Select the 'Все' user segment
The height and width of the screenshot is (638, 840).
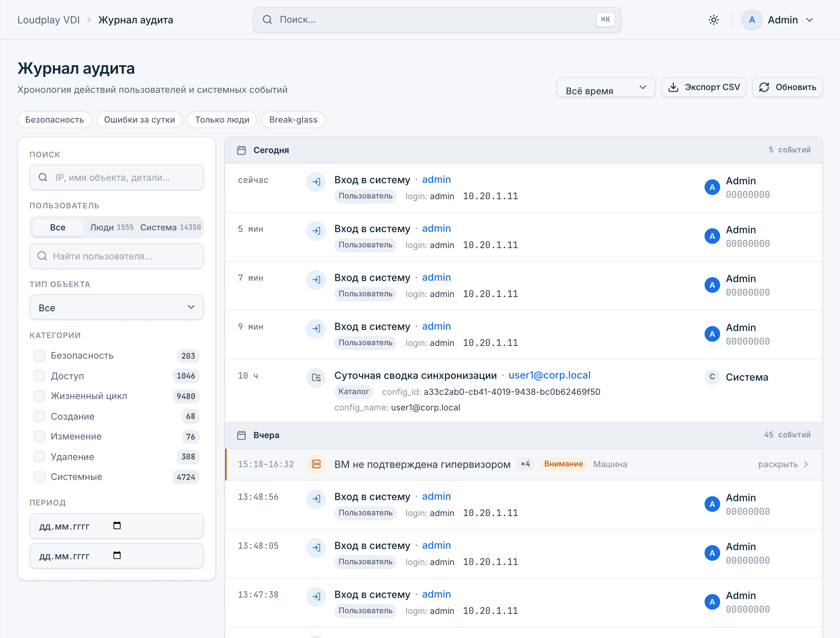click(58, 228)
